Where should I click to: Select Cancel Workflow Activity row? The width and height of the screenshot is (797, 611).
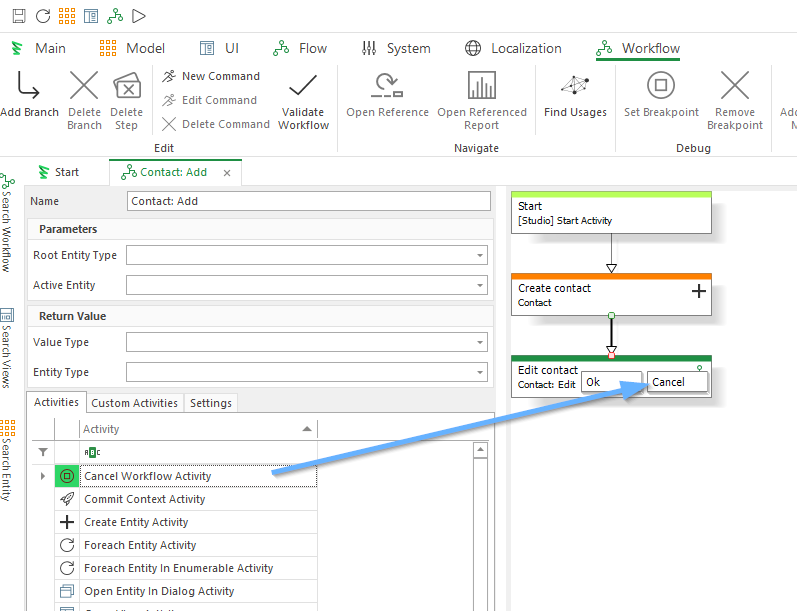(x=198, y=476)
